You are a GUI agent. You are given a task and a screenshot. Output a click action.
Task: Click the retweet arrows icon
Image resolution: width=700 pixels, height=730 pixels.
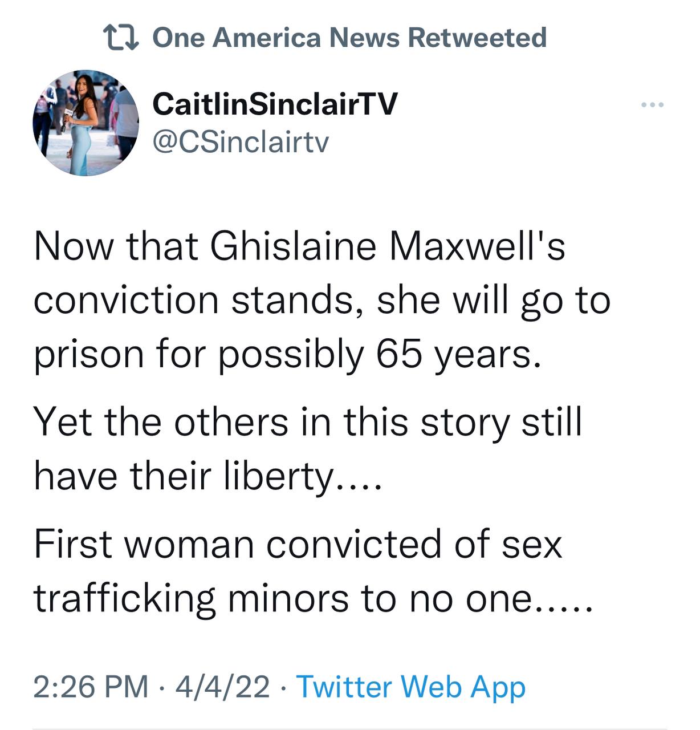click(121, 38)
